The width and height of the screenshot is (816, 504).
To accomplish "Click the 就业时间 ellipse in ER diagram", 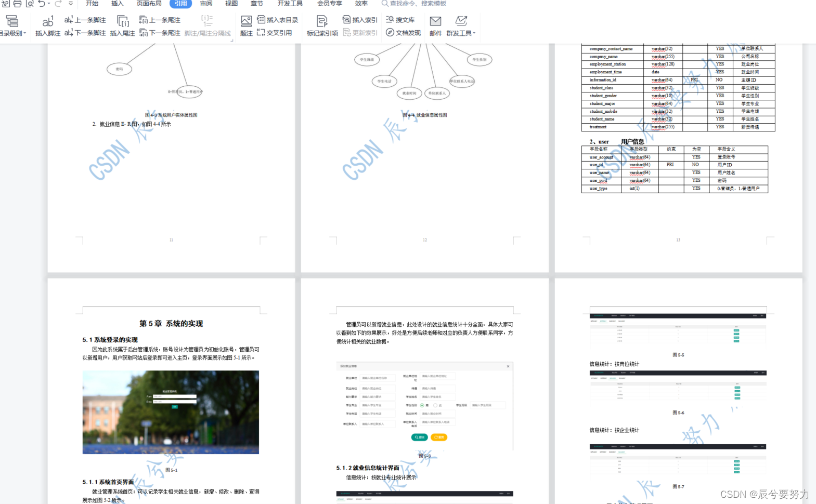I will pos(409,93).
